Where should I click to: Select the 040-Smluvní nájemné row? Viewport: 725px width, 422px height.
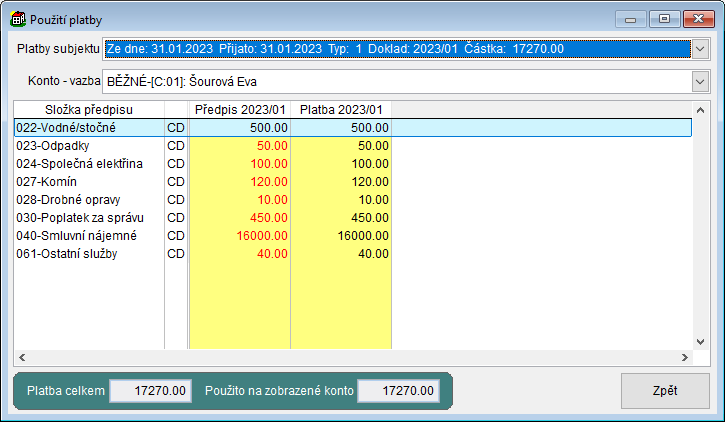click(88, 235)
